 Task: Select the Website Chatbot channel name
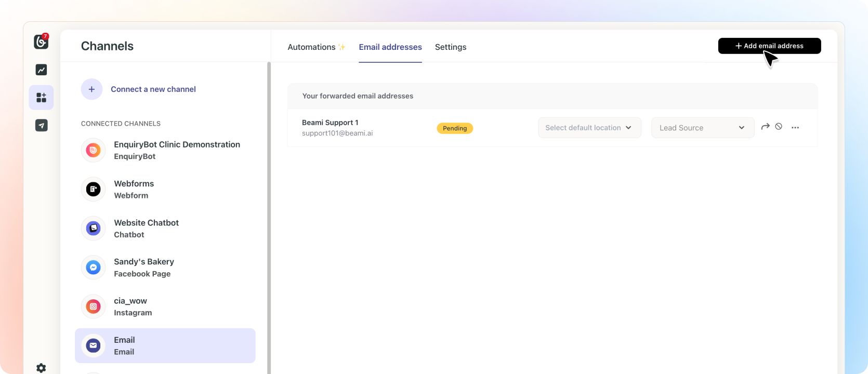coord(147,223)
